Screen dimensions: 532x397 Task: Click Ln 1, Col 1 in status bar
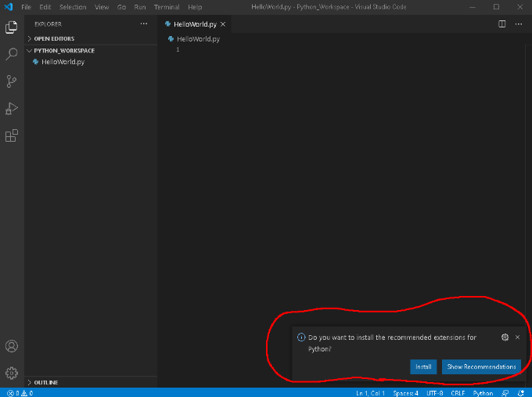[370, 393]
